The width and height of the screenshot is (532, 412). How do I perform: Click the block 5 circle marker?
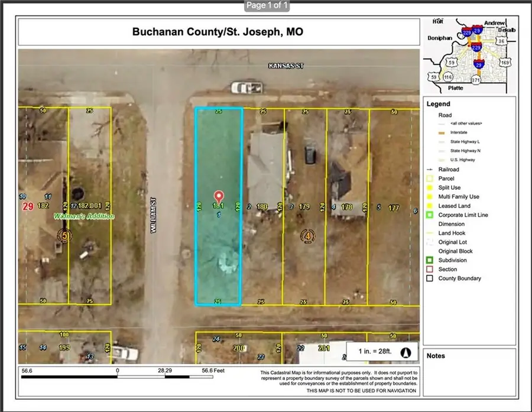(x=63, y=236)
